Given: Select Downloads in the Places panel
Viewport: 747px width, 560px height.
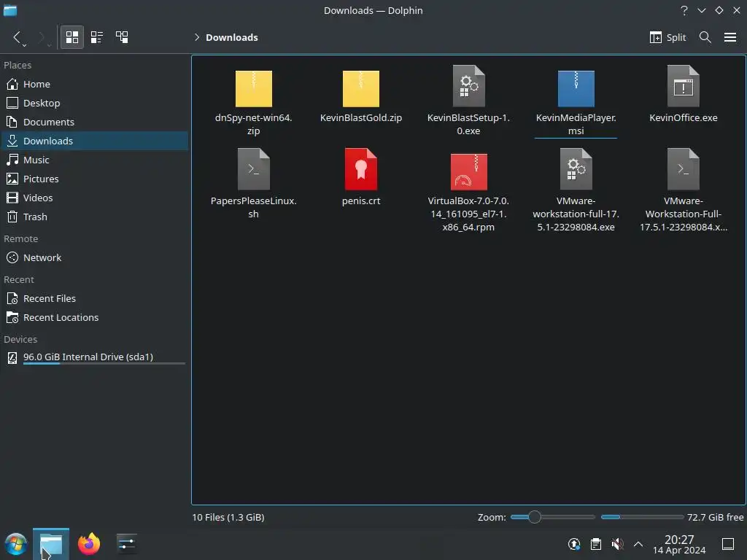Looking at the screenshot, I should (x=94, y=141).
